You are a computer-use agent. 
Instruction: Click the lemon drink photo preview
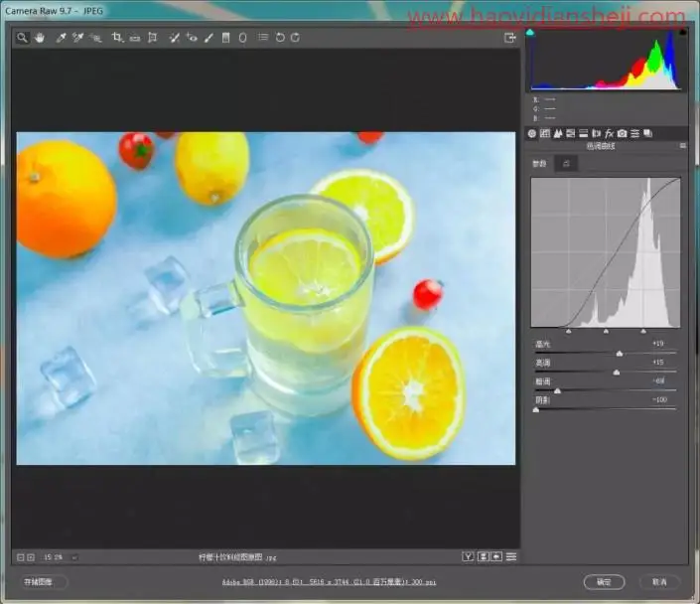(266, 298)
